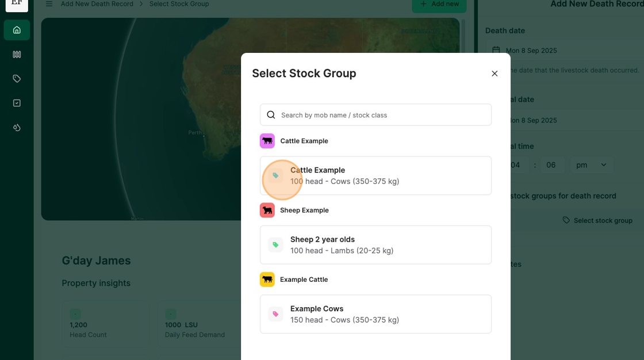Click the pink Cattle Example mob icon
644x360 pixels.
tap(267, 141)
